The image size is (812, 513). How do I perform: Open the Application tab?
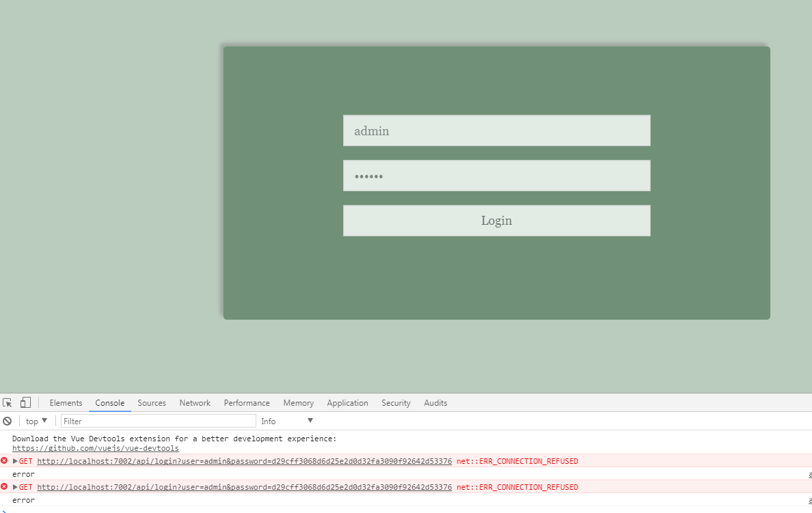[347, 403]
